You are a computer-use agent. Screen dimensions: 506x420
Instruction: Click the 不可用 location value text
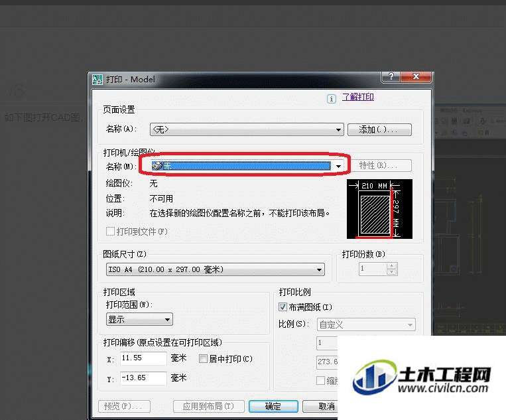(x=161, y=198)
